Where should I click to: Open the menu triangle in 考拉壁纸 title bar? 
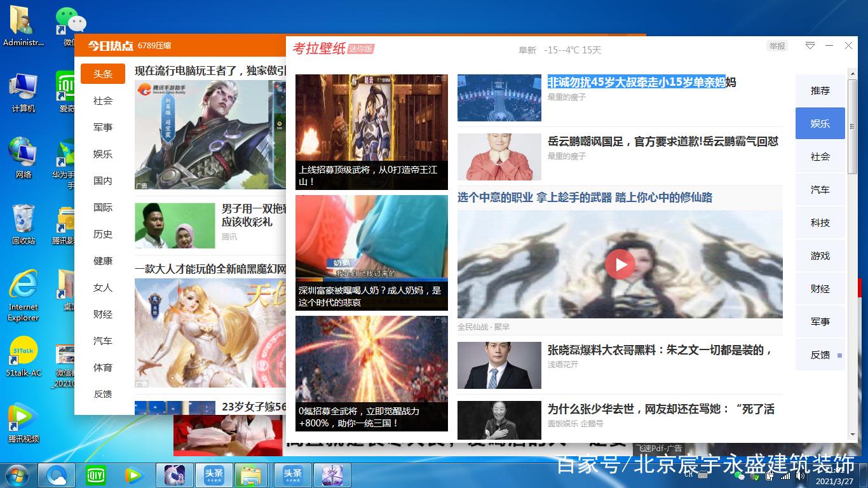[x=810, y=46]
